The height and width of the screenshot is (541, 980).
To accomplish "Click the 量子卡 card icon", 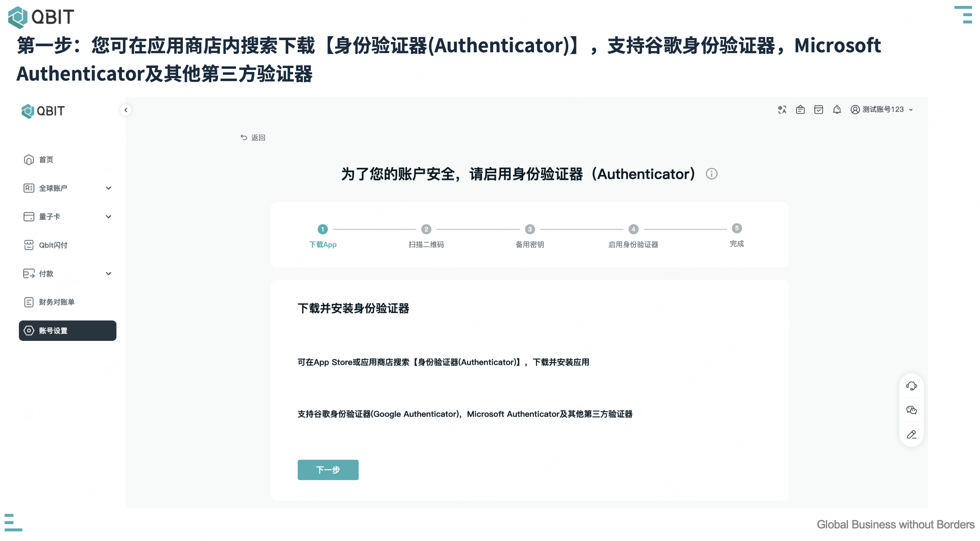I will point(29,217).
